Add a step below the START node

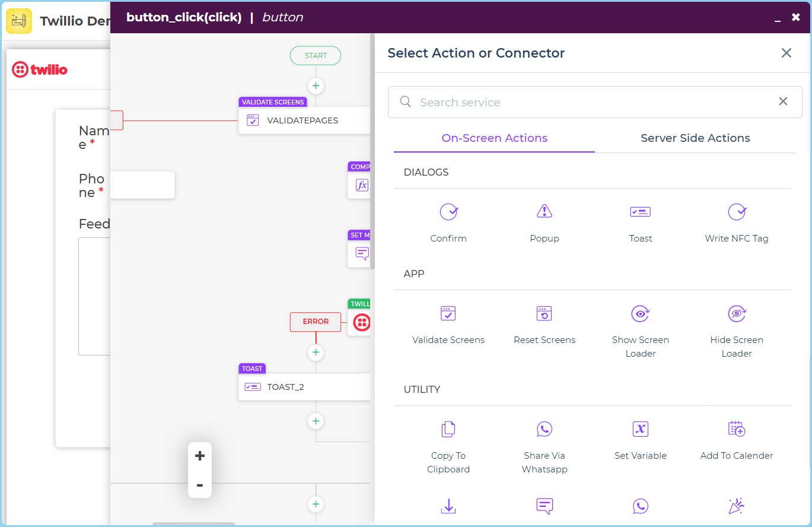coord(316,86)
